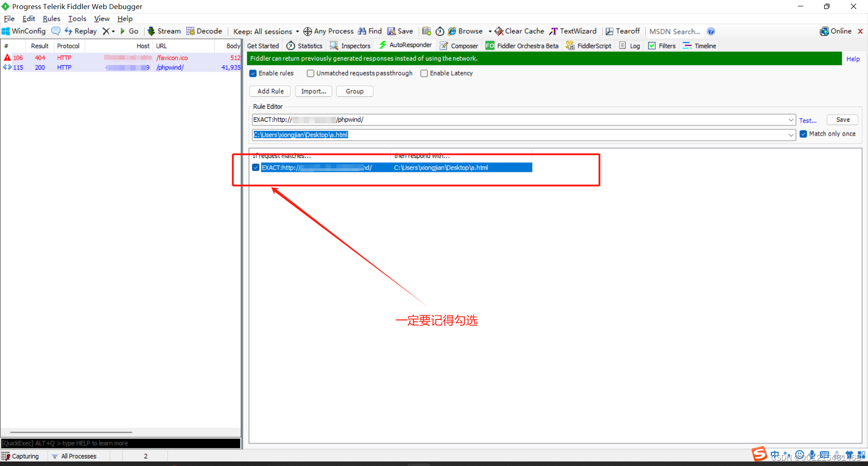Sort sessions by the Result column header
This screenshot has width=868, height=466.
point(40,46)
